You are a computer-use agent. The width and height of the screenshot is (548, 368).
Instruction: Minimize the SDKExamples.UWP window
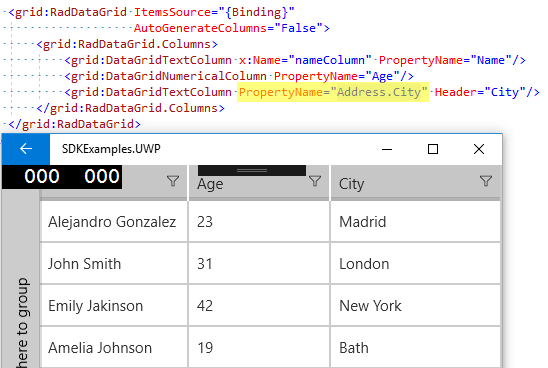(387, 149)
